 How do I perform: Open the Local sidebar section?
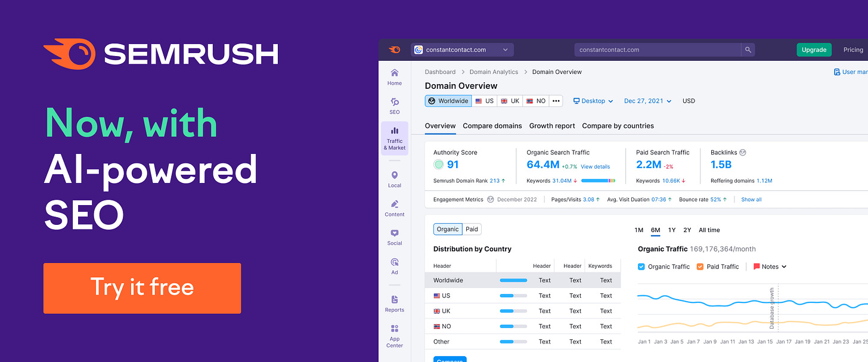395,179
